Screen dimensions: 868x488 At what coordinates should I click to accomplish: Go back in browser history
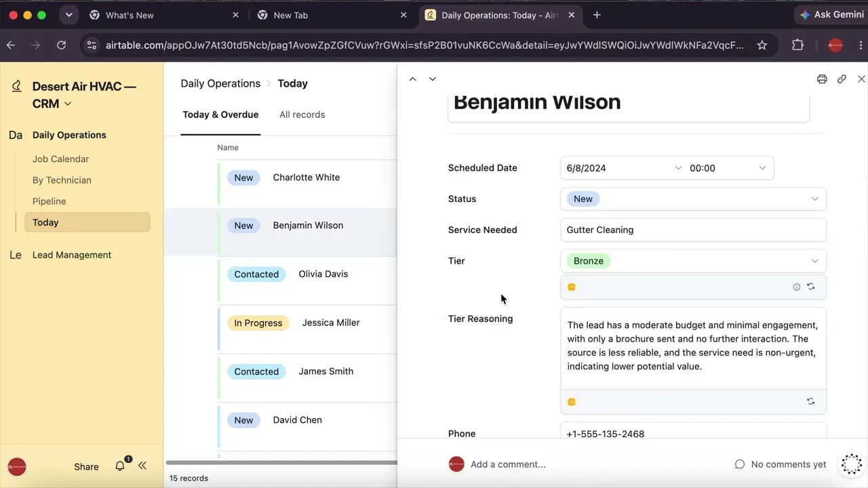(x=11, y=45)
